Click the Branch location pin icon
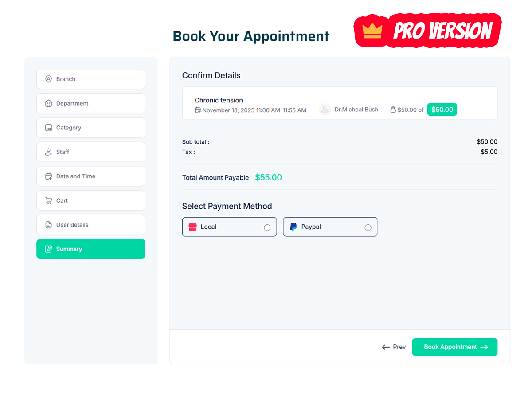The image size is (532, 399). [x=49, y=79]
